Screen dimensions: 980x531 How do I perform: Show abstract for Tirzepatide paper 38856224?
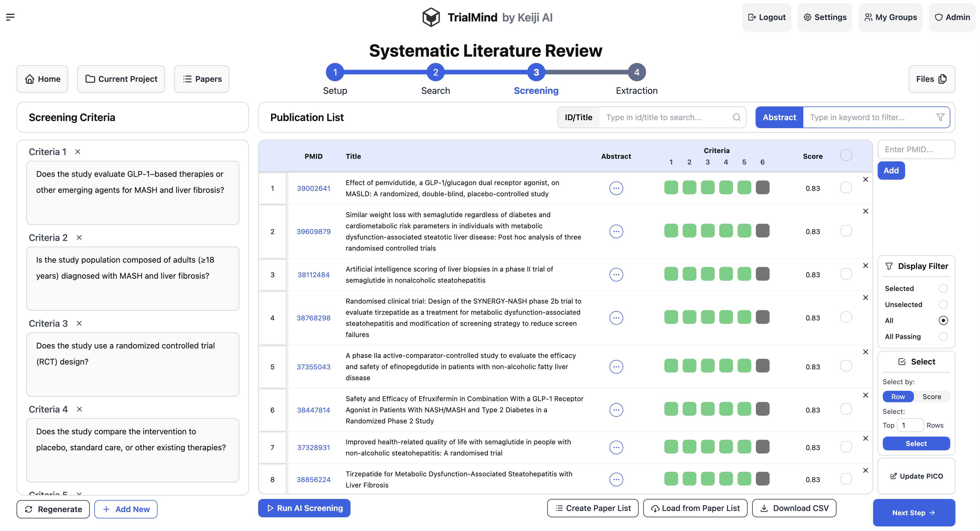[616, 479]
